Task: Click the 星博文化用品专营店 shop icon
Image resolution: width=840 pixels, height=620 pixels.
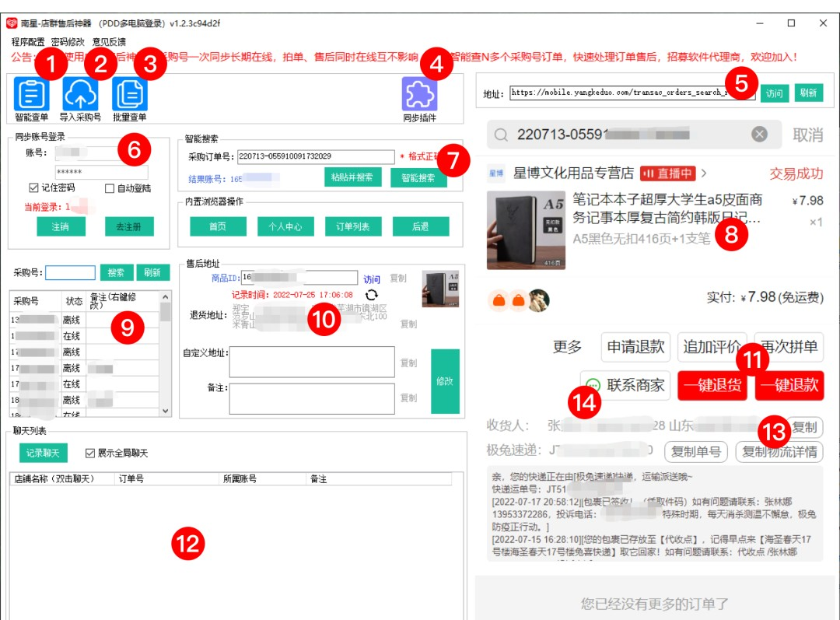Action: click(496, 173)
